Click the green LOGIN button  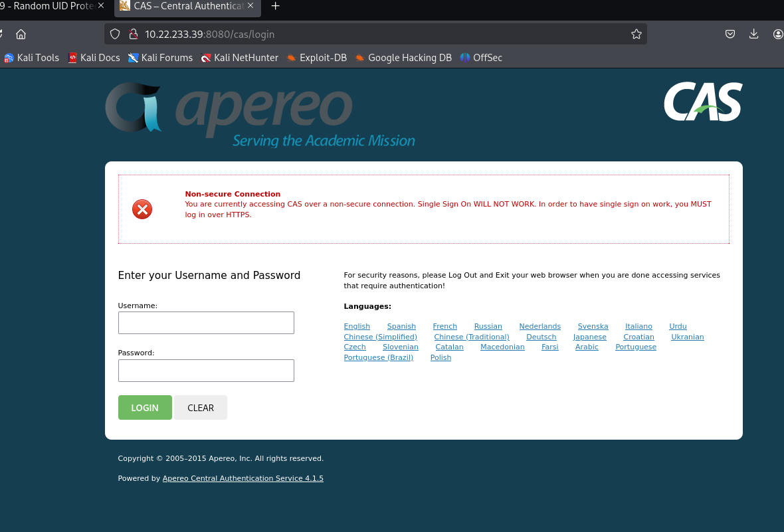[x=145, y=408]
